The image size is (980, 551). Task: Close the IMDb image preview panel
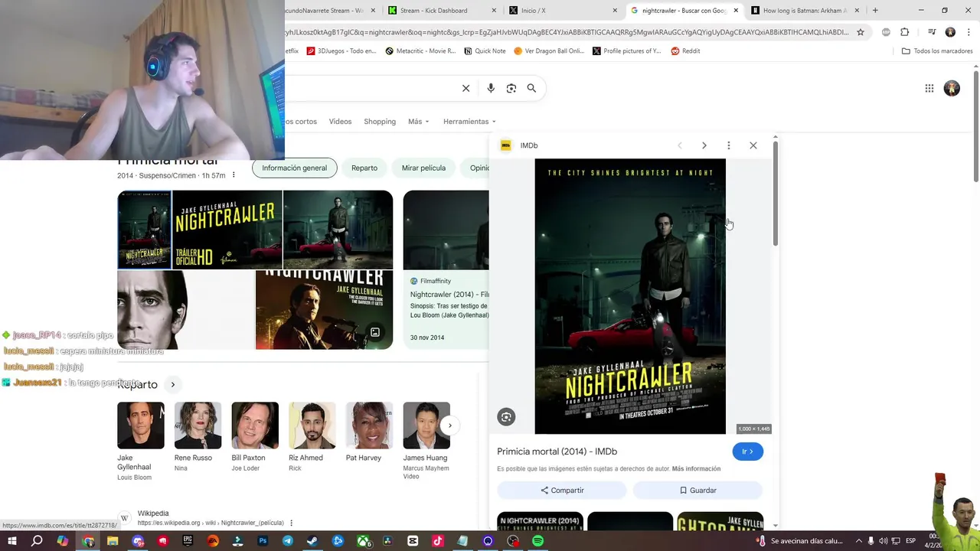pos(753,145)
